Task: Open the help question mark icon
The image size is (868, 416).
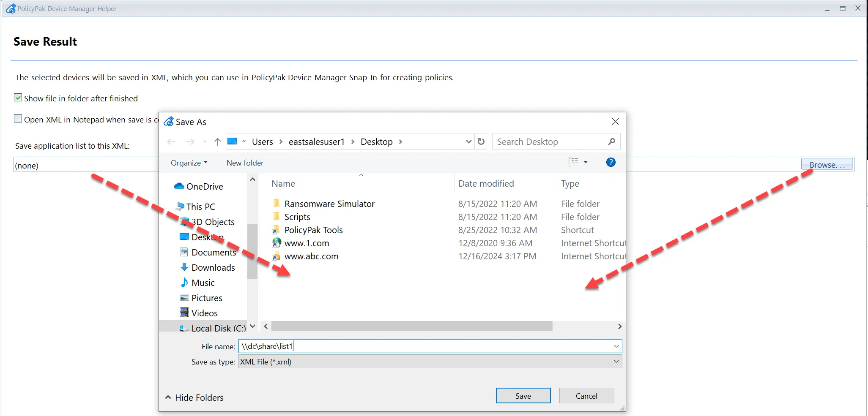Action: (611, 162)
